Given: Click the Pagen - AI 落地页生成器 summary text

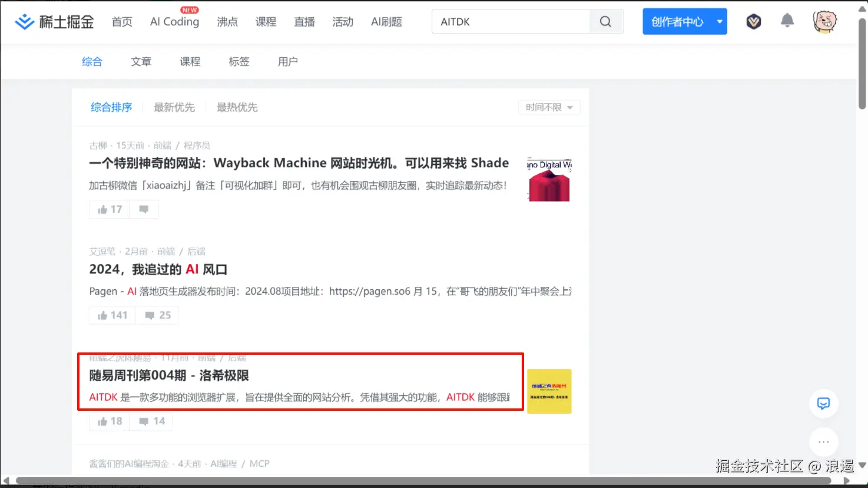Looking at the screenshot, I should point(330,291).
